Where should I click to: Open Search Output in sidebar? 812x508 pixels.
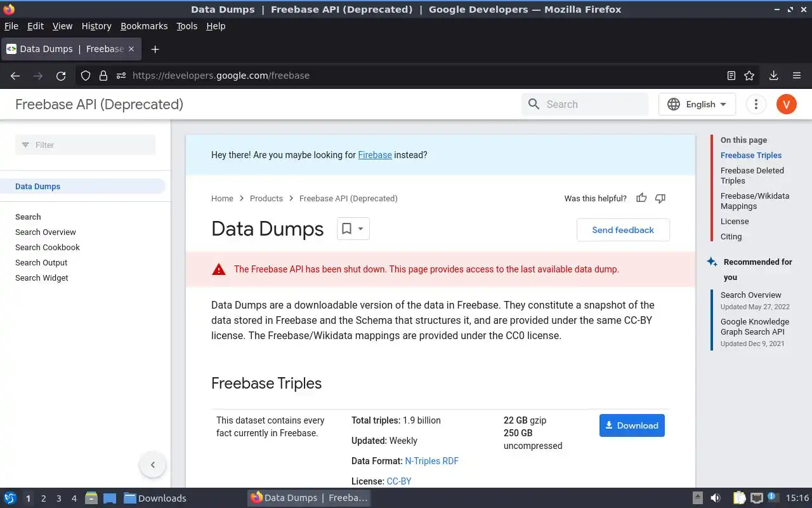[x=41, y=262]
